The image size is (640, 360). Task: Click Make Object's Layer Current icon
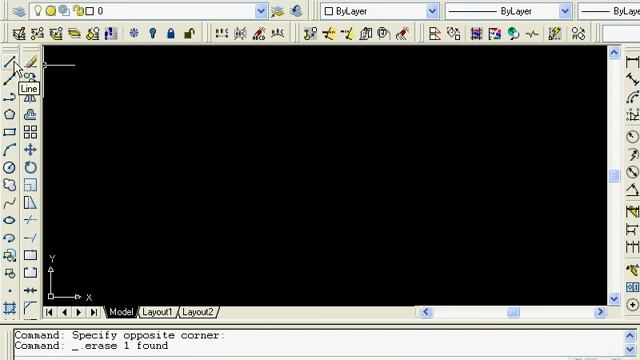(278, 11)
